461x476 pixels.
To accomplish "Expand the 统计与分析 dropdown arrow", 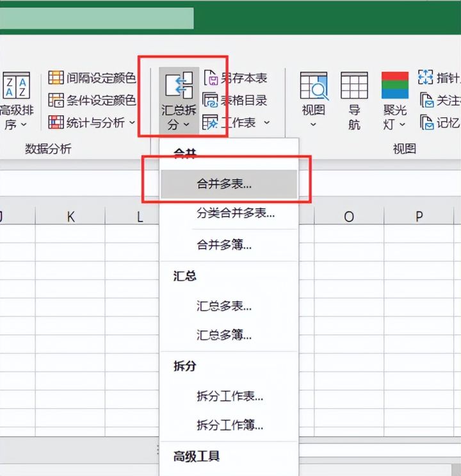I will click(132, 122).
